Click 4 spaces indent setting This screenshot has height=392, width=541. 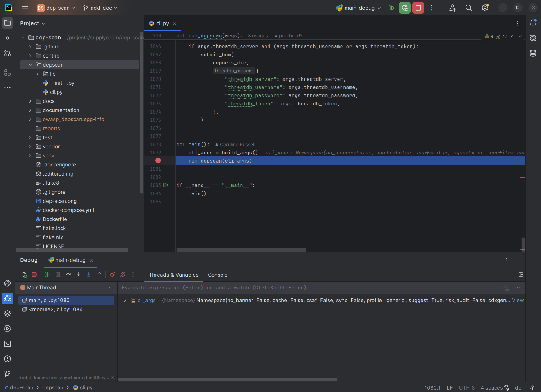click(x=492, y=388)
